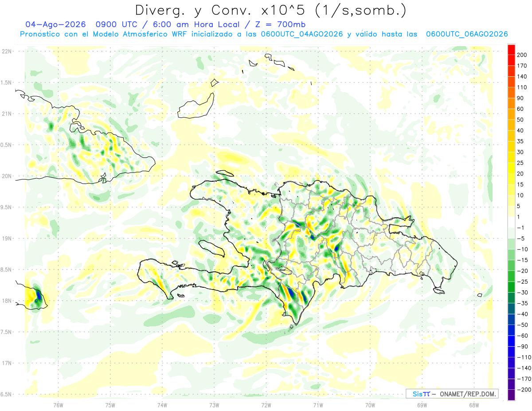
Task: Click the longitude label "71W"
Action: coord(318,405)
